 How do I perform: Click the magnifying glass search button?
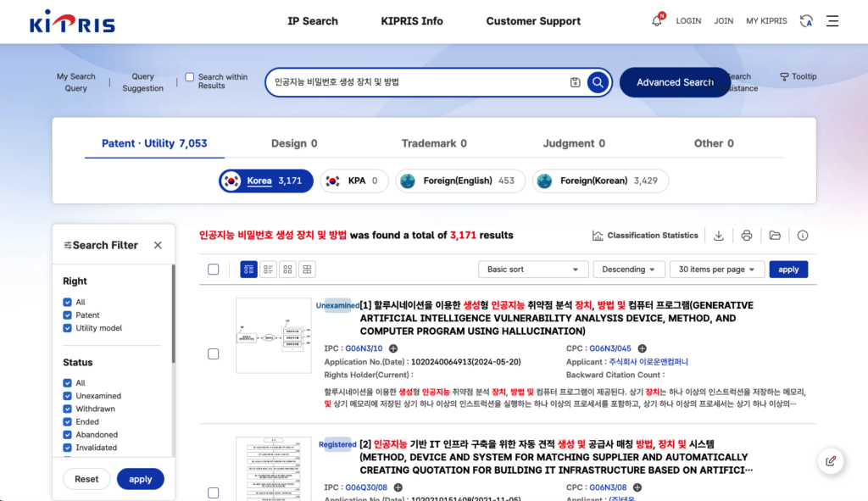[598, 82]
